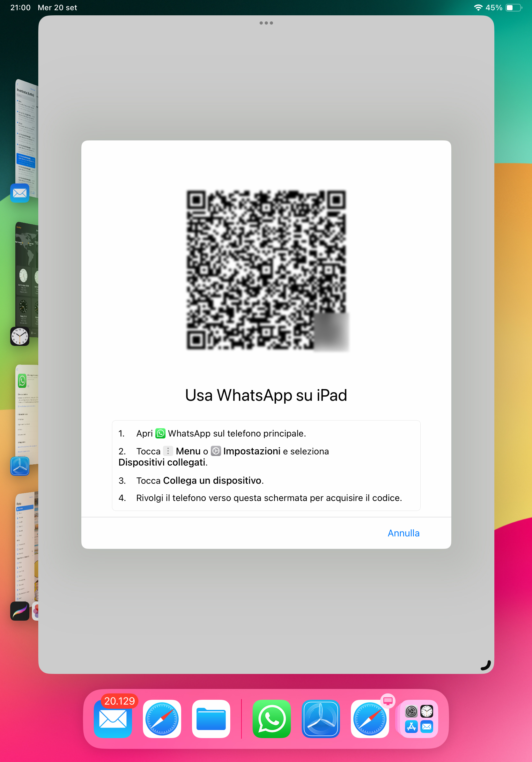This screenshot has height=762, width=532.
Task: Tap 'Dispositivi collegati' text in step 2
Action: click(162, 462)
